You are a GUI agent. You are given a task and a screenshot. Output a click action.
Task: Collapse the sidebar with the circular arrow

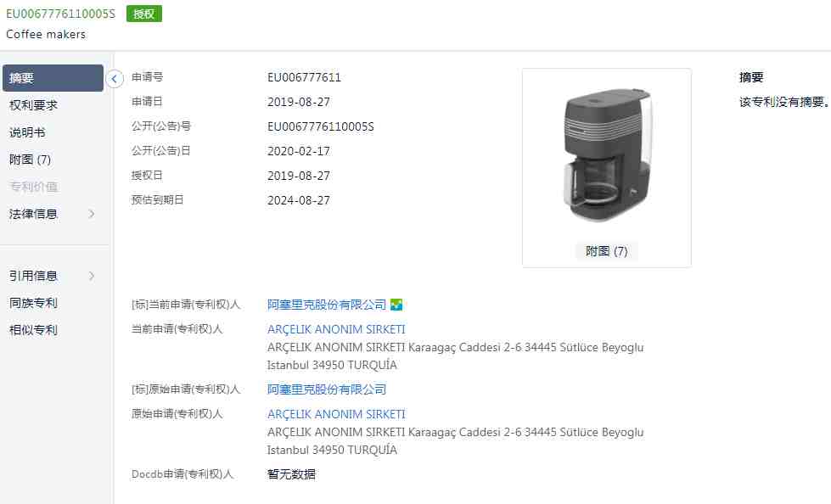click(114, 78)
